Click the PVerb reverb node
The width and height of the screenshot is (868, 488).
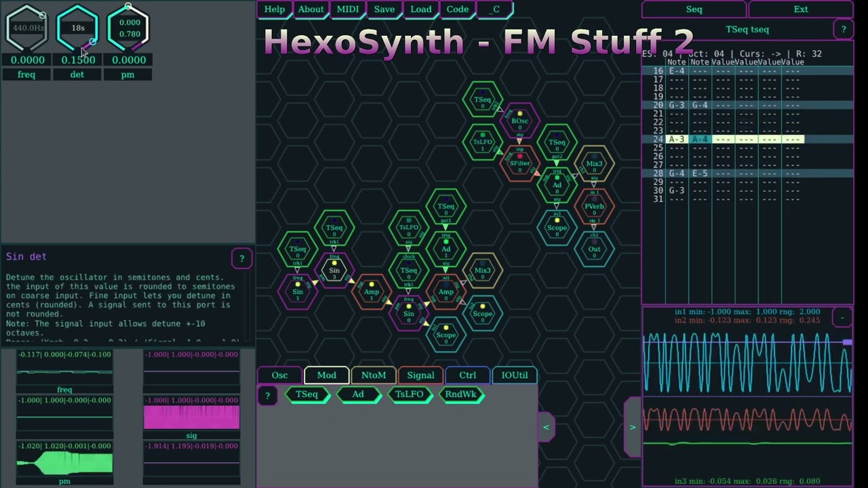594,206
